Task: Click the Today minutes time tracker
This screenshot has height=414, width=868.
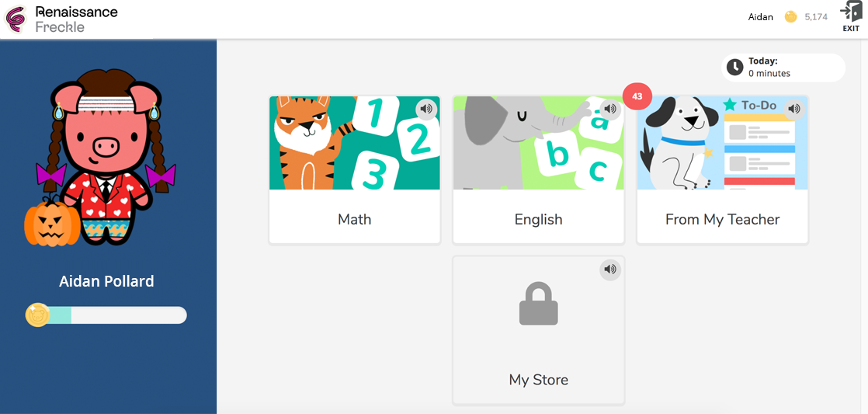Action: pos(784,68)
